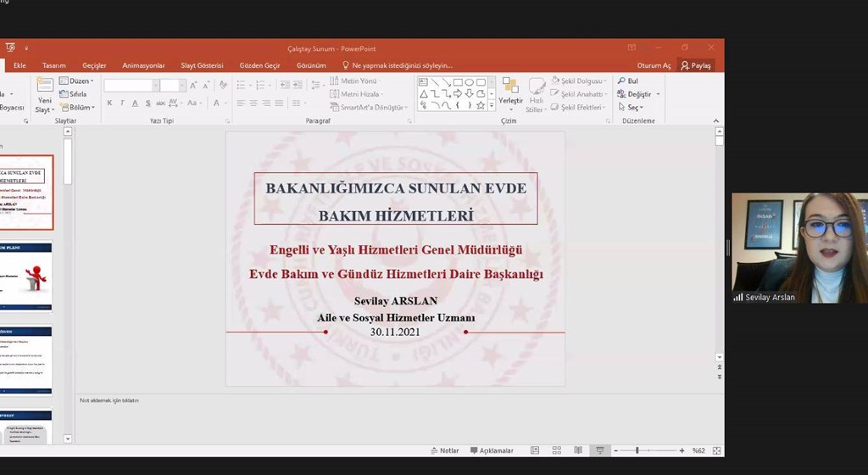Open the line spacing dropdown
The width and height of the screenshot is (868, 475).
coord(317,85)
